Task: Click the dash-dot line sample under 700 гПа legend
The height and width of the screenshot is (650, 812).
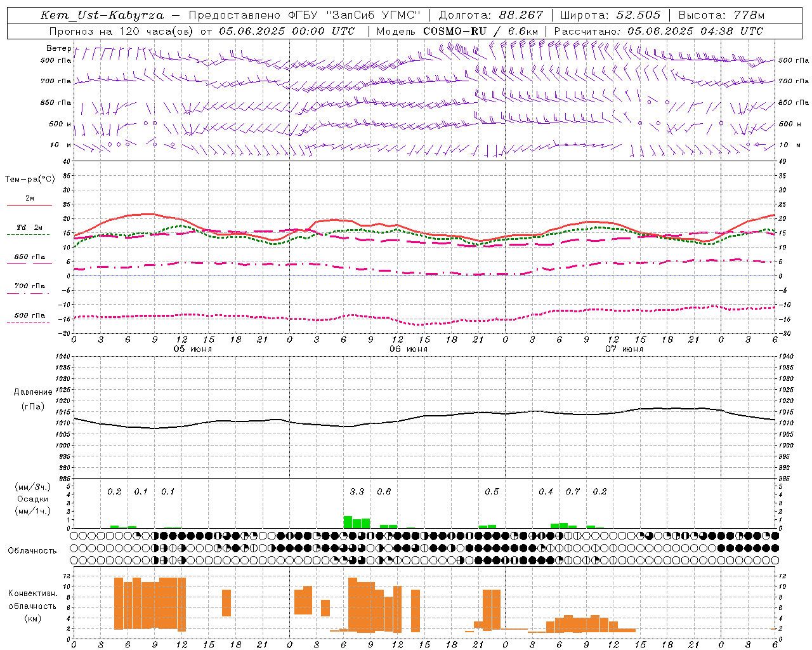Action: pyautogui.click(x=28, y=294)
